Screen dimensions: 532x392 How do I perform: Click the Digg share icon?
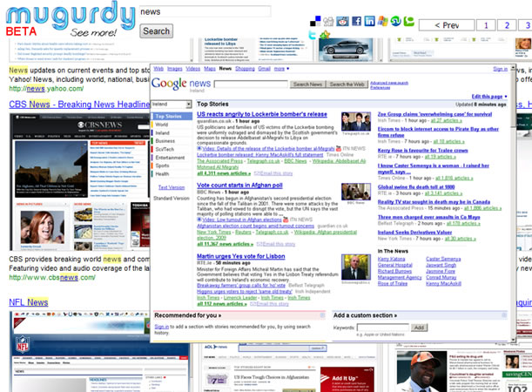328,22
